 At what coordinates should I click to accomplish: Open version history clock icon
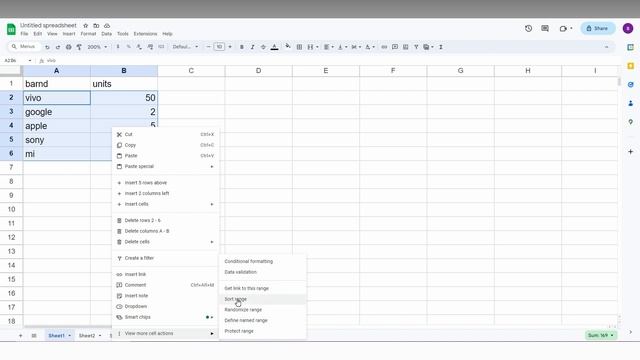pyautogui.click(x=529, y=28)
